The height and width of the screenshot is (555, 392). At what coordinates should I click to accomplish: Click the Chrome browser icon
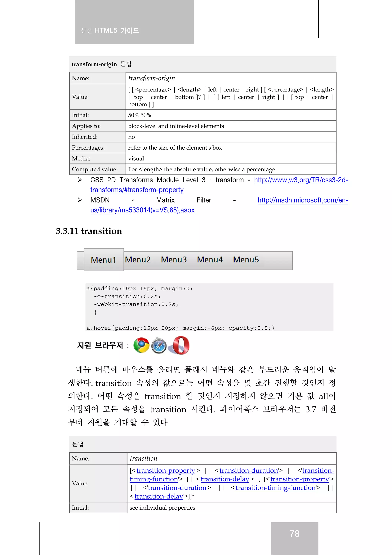click(141, 345)
